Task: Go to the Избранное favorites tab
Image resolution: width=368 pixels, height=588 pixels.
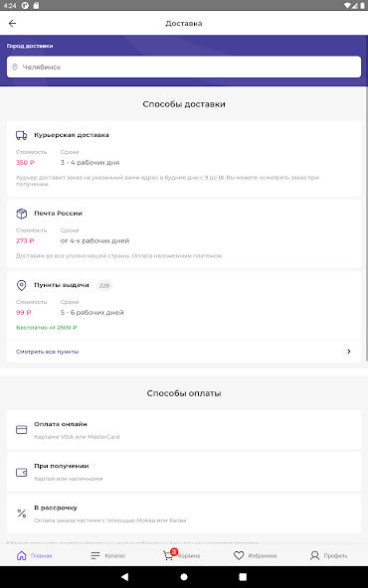Action: [255, 556]
